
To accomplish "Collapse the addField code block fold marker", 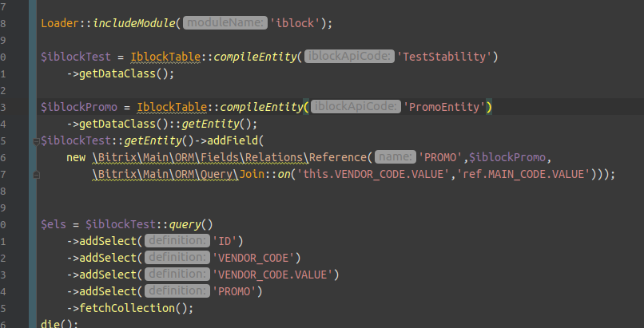I will 36,141.
